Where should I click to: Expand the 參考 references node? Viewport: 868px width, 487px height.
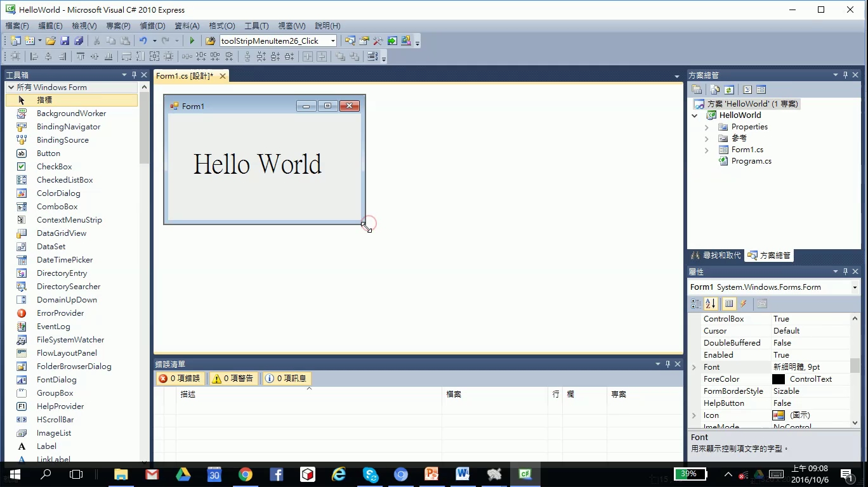pos(706,138)
